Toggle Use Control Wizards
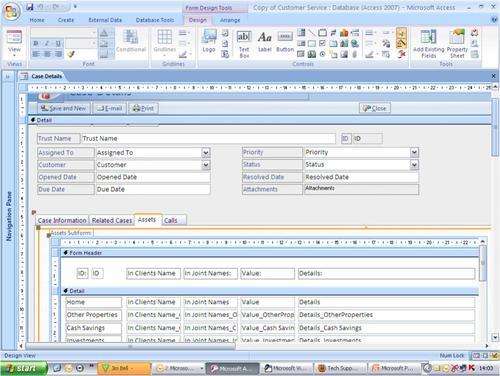The width and height of the screenshot is (500, 376). point(401,43)
